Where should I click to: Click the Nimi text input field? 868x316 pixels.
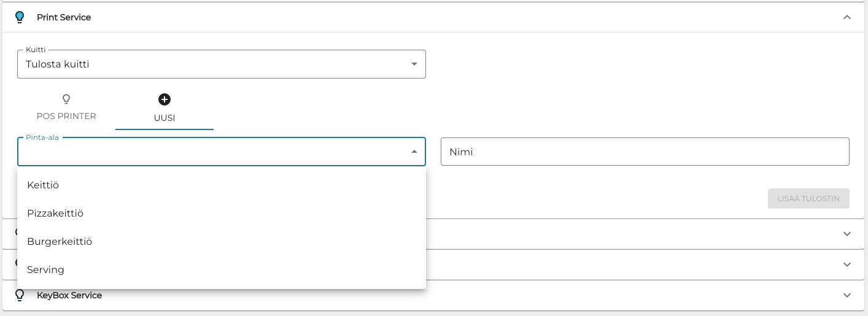tap(645, 152)
